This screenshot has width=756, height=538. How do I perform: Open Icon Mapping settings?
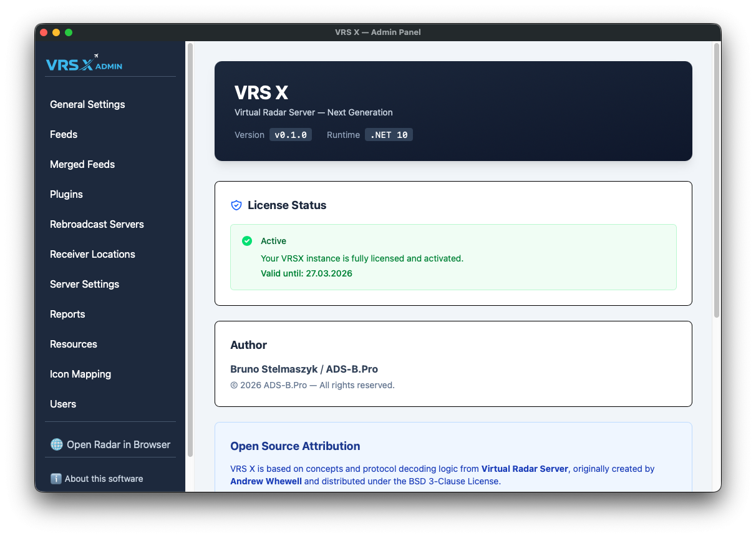coord(80,374)
